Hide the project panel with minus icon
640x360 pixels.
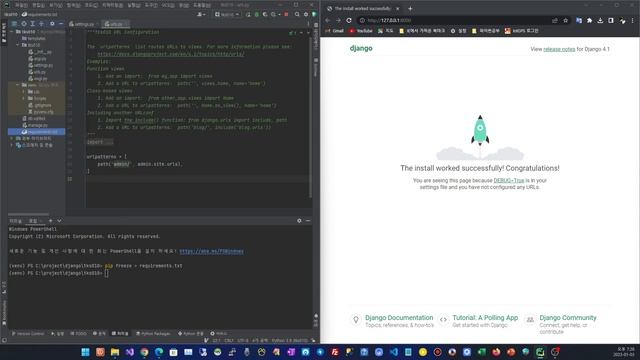click(x=60, y=24)
